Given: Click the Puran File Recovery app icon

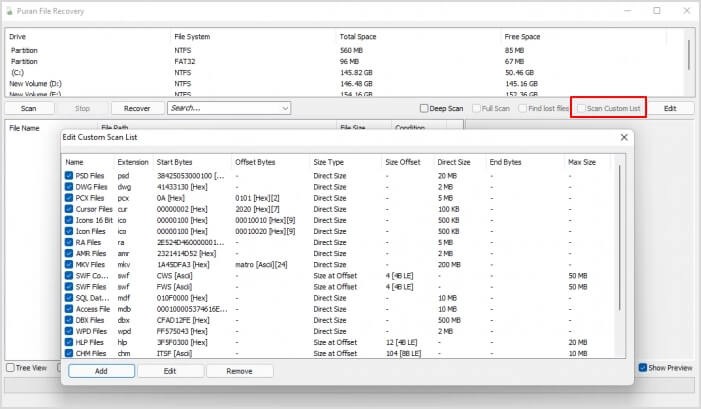Looking at the screenshot, I should [9, 11].
